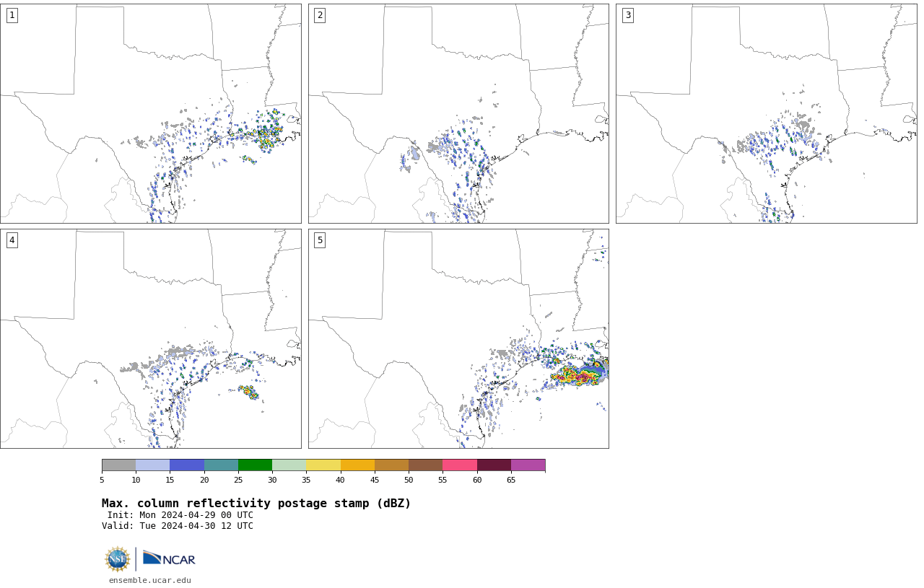
Task: Click the light blue 10-15 dBZ swatch
Action: click(x=152, y=465)
